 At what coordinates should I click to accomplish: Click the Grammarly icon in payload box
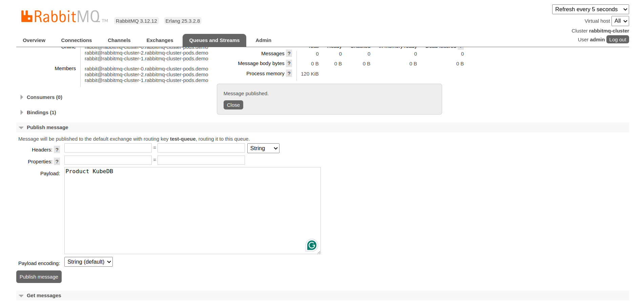click(311, 245)
